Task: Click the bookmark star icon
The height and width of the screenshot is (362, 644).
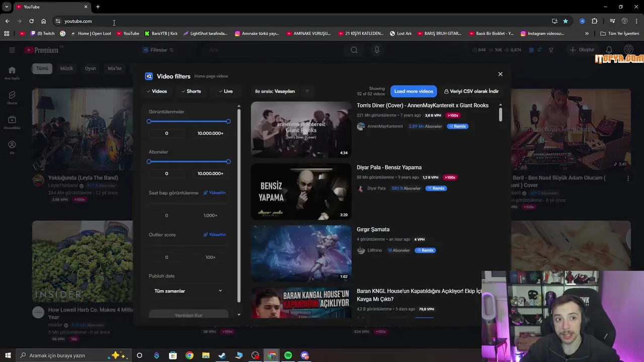Action: tap(566, 21)
